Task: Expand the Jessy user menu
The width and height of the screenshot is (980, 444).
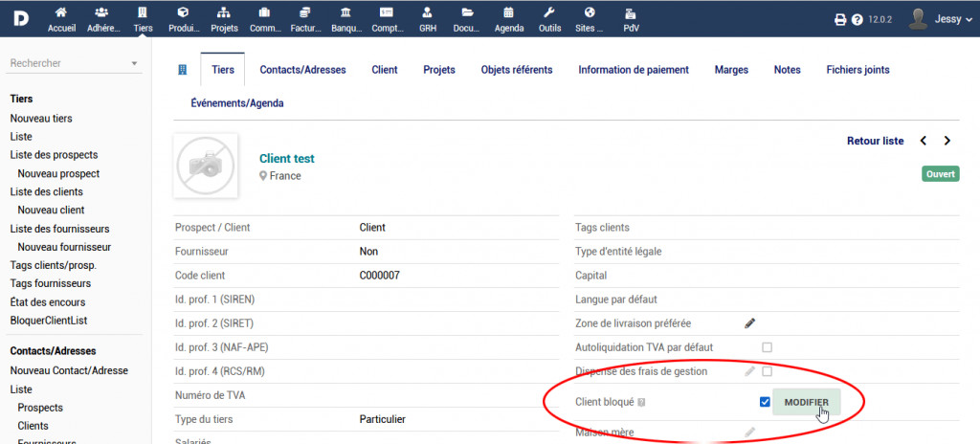Action: (934, 18)
